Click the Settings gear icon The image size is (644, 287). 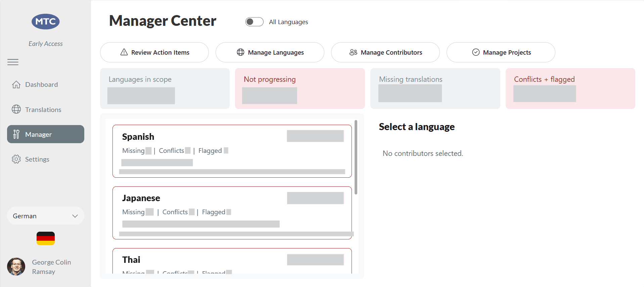[16, 159]
